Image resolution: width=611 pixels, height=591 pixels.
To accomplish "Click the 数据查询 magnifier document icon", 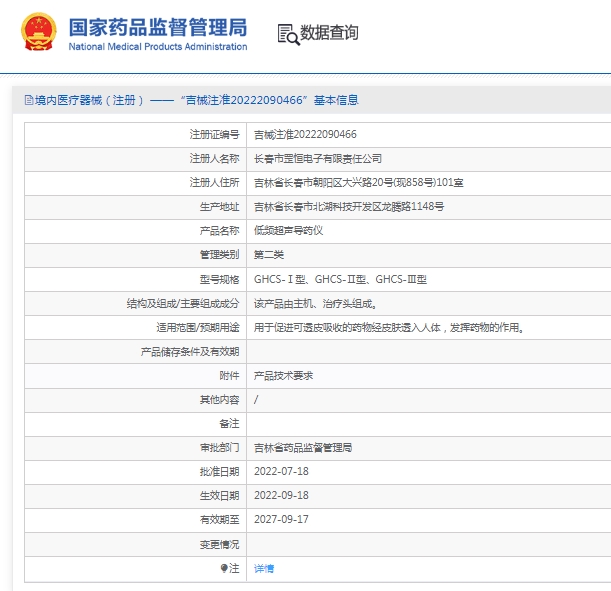I will tap(288, 34).
